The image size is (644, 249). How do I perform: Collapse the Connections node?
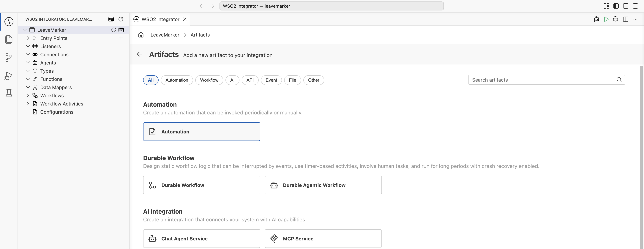[28, 54]
